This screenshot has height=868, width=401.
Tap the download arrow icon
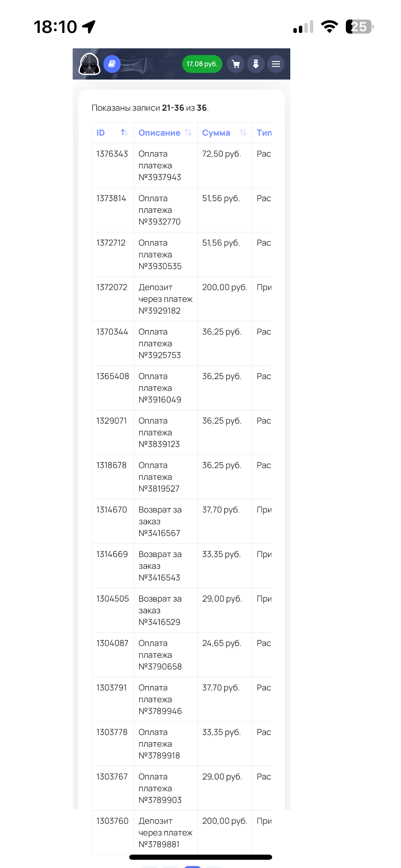pos(256,64)
